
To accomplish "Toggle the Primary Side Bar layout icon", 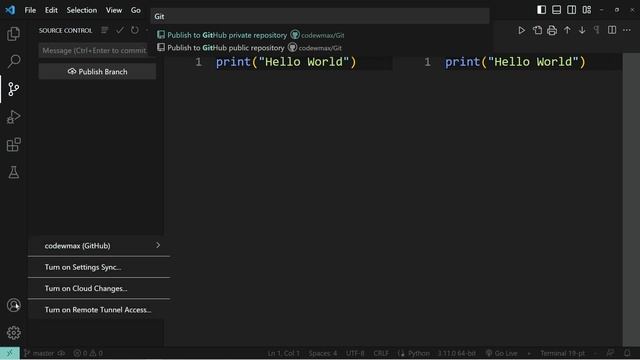I will tap(541, 10).
